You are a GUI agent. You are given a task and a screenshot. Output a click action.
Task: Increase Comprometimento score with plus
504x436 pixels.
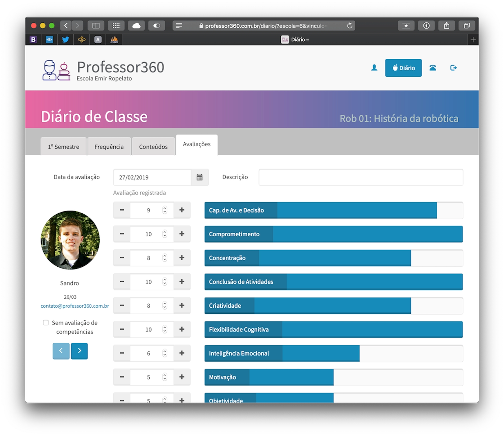pos(182,234)
